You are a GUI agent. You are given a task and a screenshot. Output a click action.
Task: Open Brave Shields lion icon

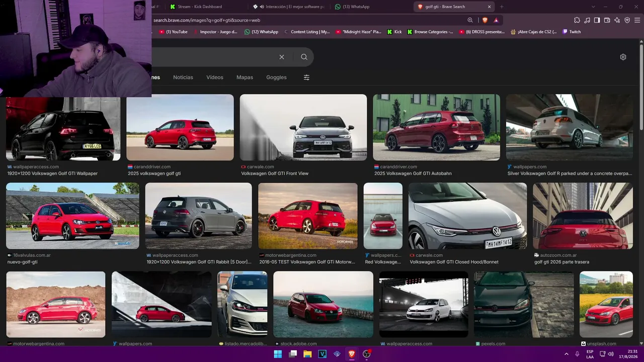[x=485, y=20]
